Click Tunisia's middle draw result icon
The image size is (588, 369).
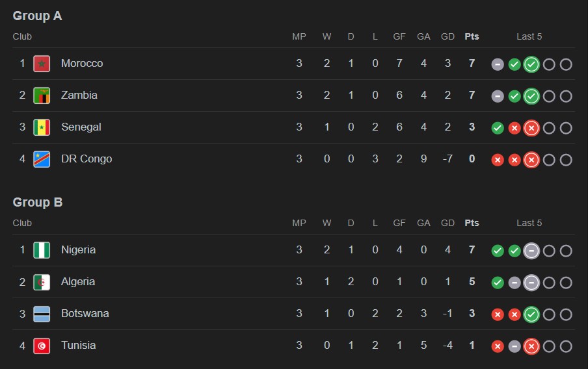514,346
